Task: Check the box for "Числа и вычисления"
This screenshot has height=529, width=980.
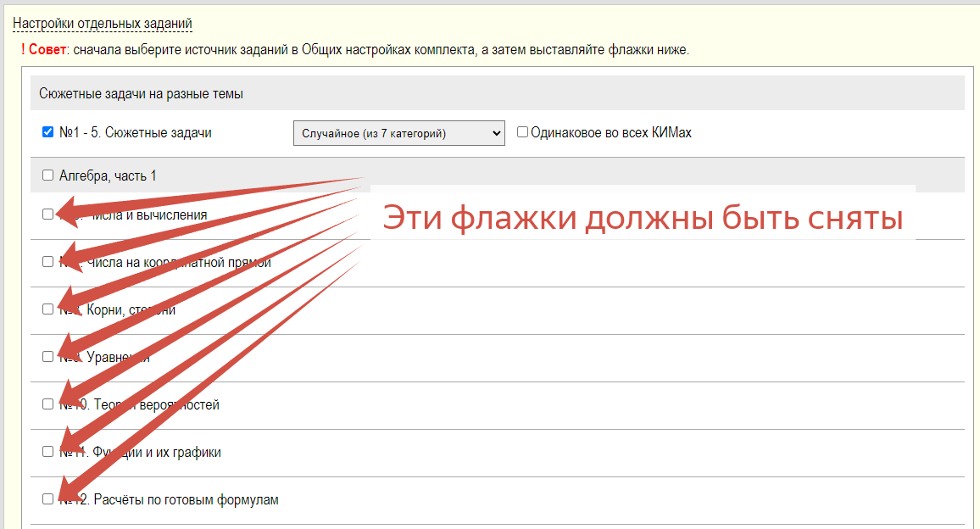Action: (48, 214)
